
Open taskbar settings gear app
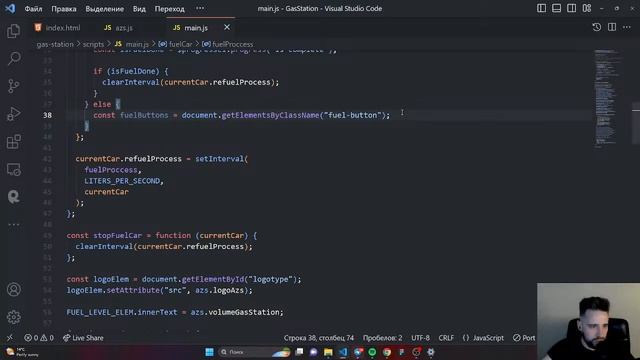(431, 352)
